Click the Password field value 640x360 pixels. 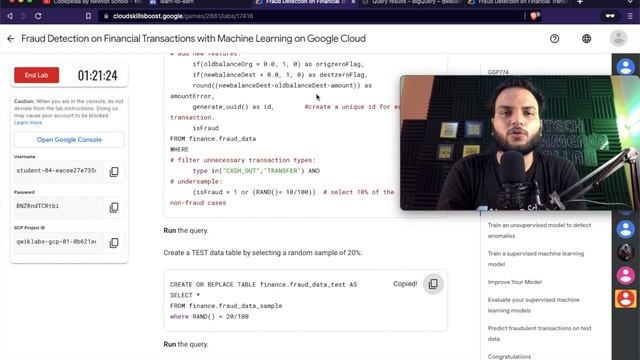(x=58, y=206)
